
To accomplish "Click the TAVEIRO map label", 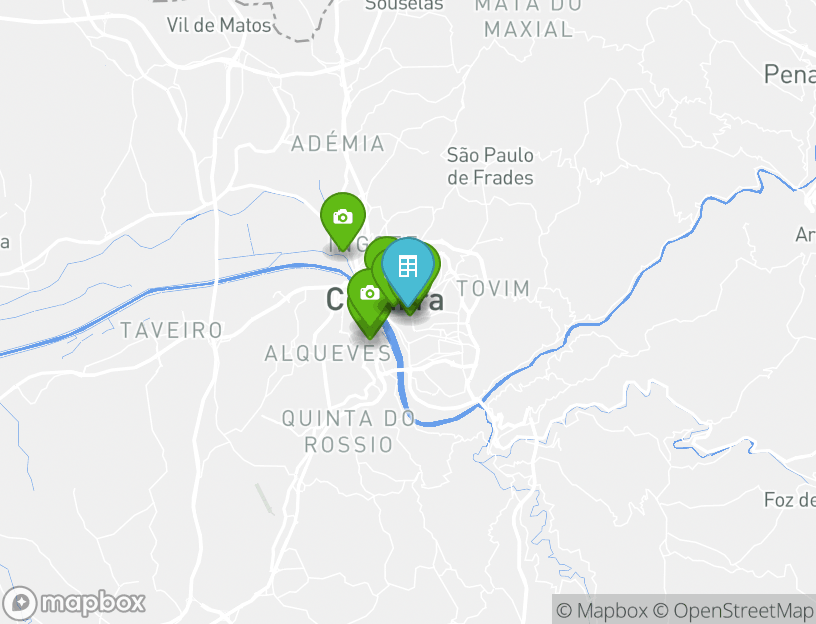I will click(172, 330).
